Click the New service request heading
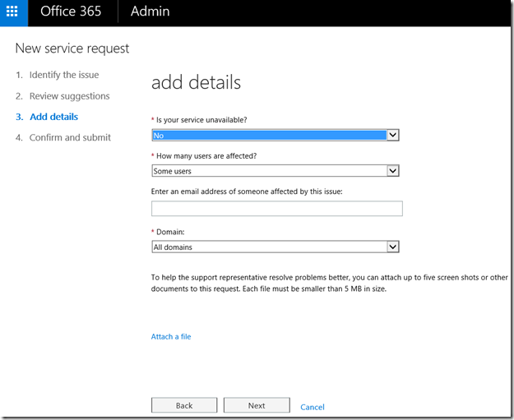The height and width of the screenshot is (420, 514). coord(72,48)
